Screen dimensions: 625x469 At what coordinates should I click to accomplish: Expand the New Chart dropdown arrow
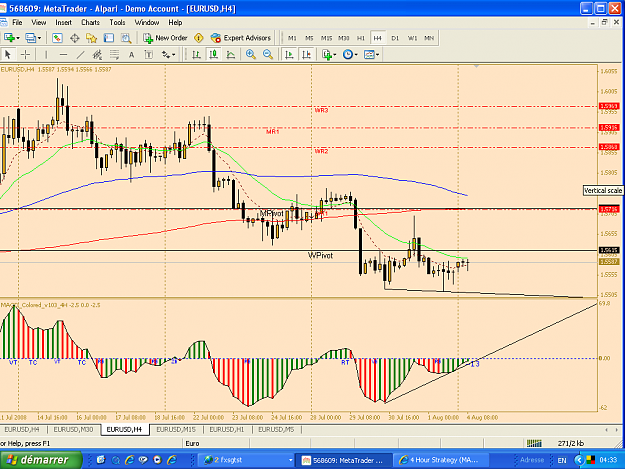18,38
